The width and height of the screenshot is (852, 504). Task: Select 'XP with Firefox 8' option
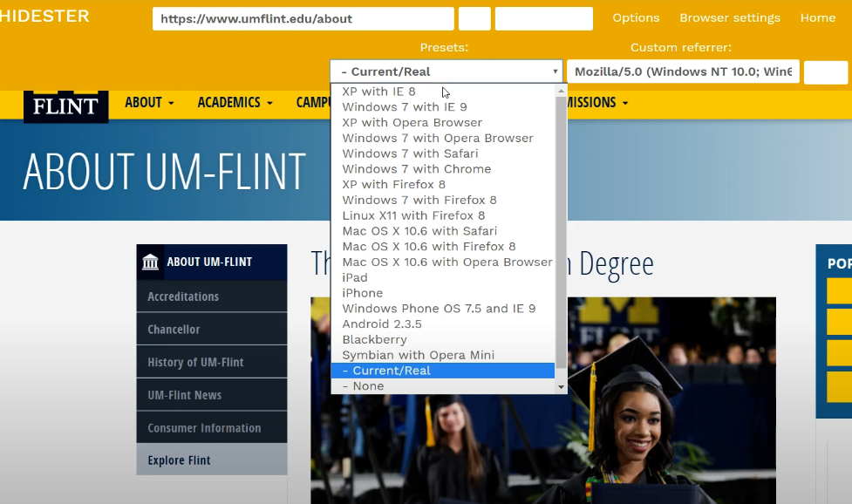click(x=443, y=184)
